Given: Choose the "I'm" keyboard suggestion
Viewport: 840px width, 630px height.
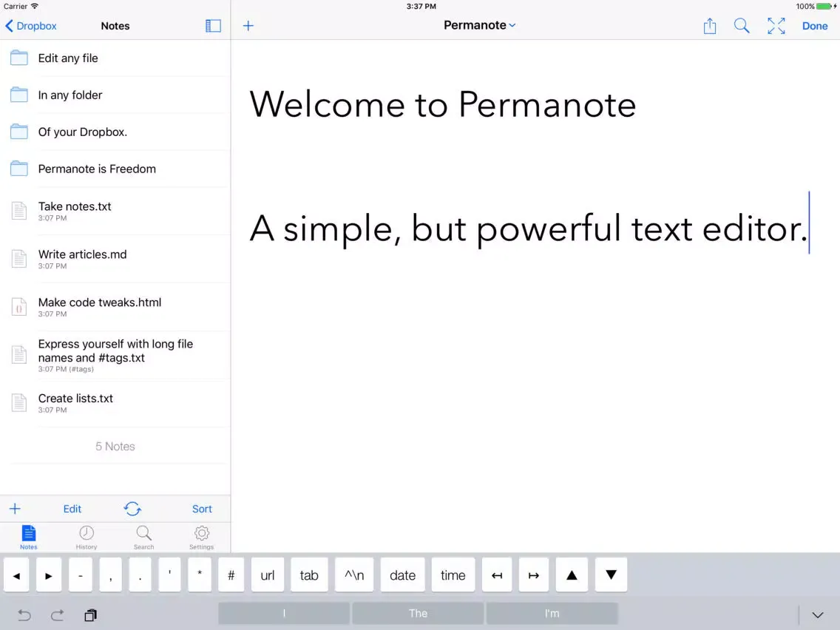Looking at the screenshot, I should (x=552, y=614).
